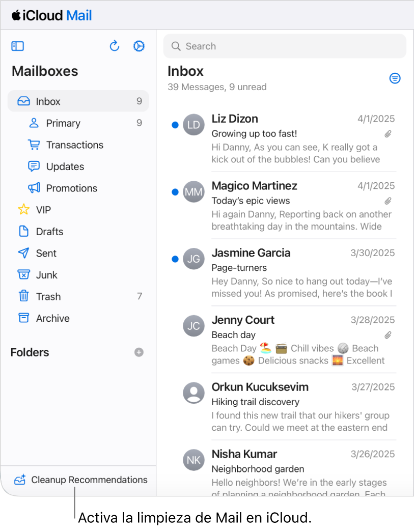Toggle unread dot on Magico Martinez message

click(175, 192)
